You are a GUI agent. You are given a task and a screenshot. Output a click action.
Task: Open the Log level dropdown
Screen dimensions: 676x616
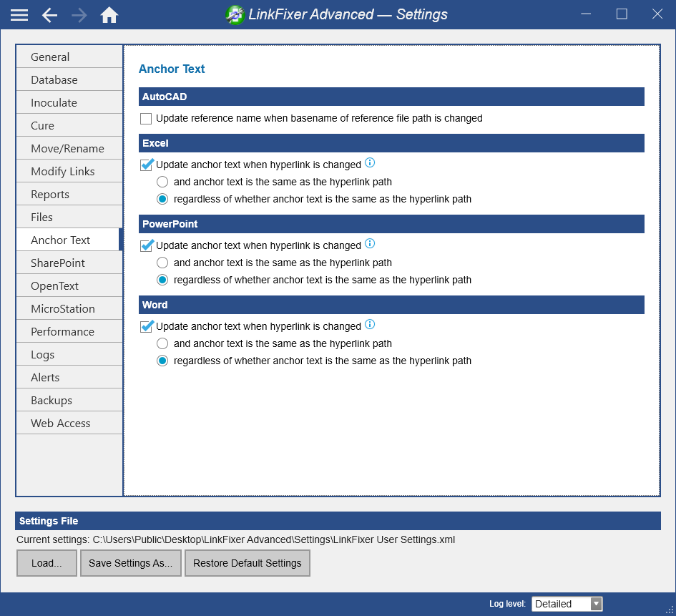pos(567,604)
